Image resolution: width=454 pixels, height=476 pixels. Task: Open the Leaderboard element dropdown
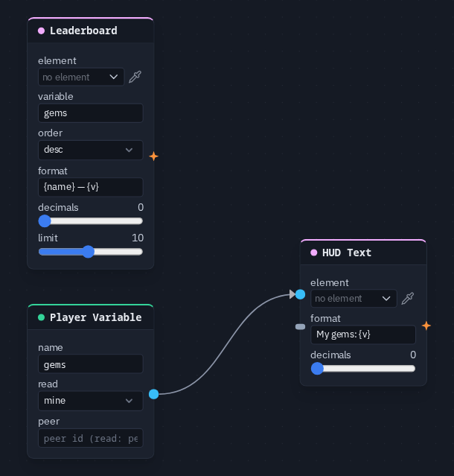[x=81, y=77]
